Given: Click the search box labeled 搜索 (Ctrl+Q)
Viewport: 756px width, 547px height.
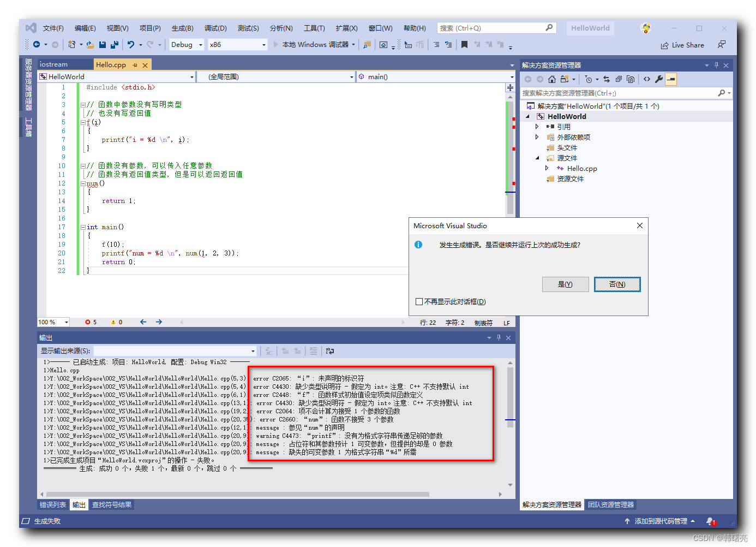Looking at the screenshot, I should pos(496,28).
